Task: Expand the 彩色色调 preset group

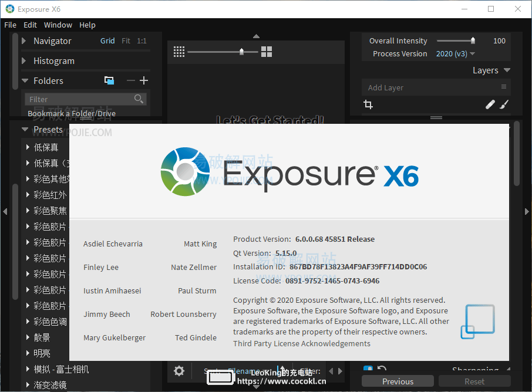Action: tap(28, 322)
